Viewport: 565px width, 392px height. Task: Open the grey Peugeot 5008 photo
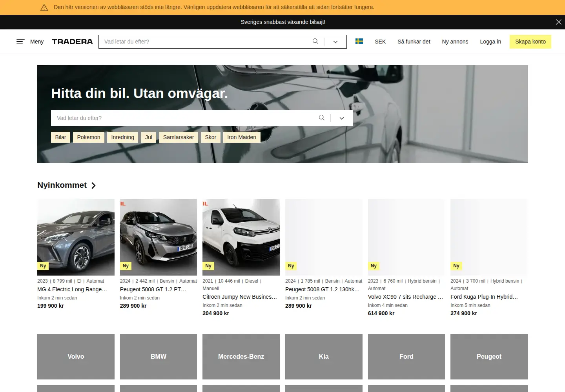pyautogui.click(x=159, y=237)
